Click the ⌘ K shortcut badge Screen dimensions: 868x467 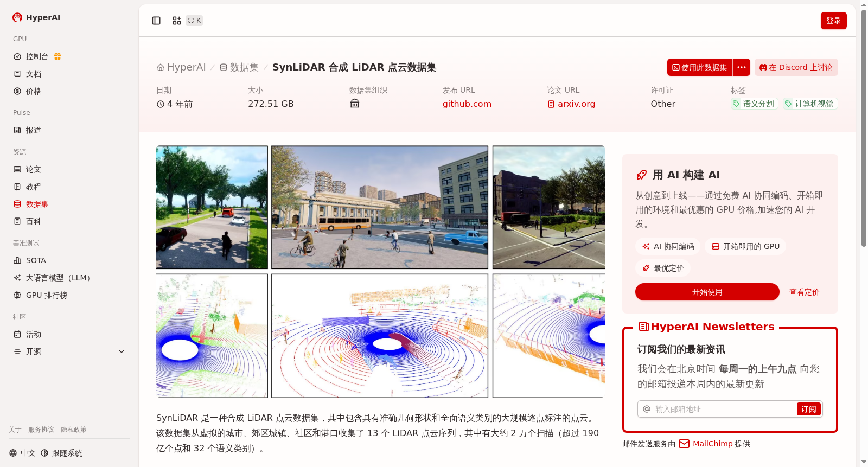pyautogui.click(x=194, y=21)
